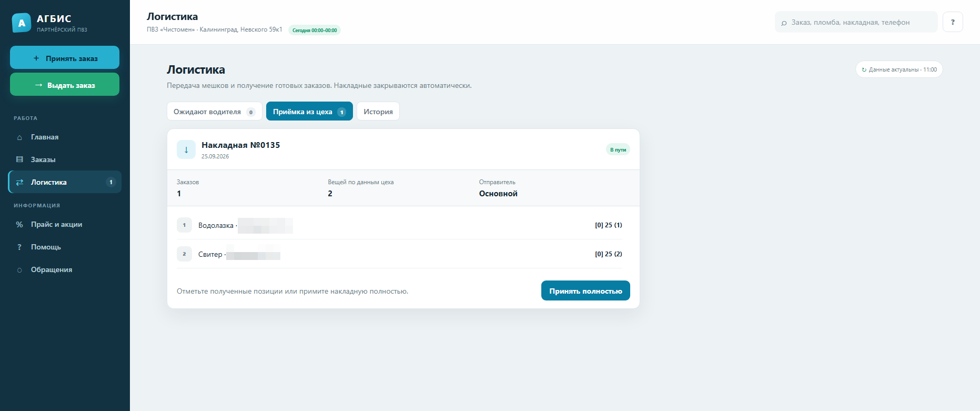Click the code [0] 25 (2)

(x=609, y=254)
